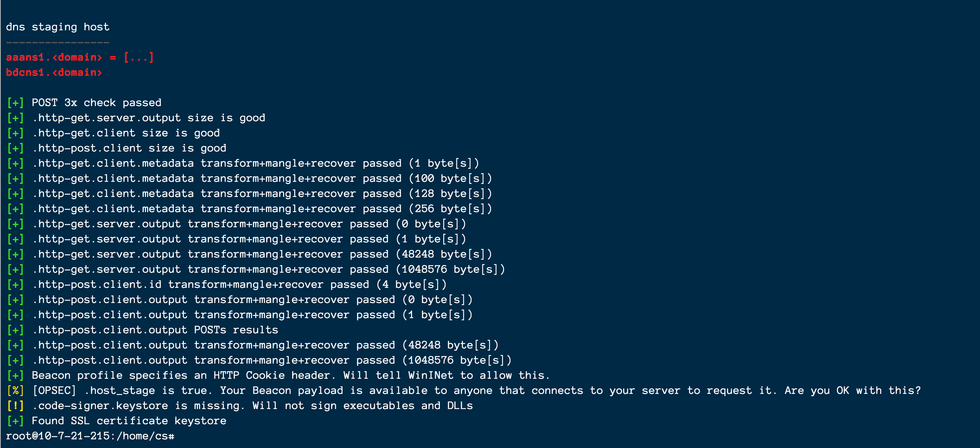Click the red aaans1.<domain> line
The image size is (980, 448).
pos(80,57)
